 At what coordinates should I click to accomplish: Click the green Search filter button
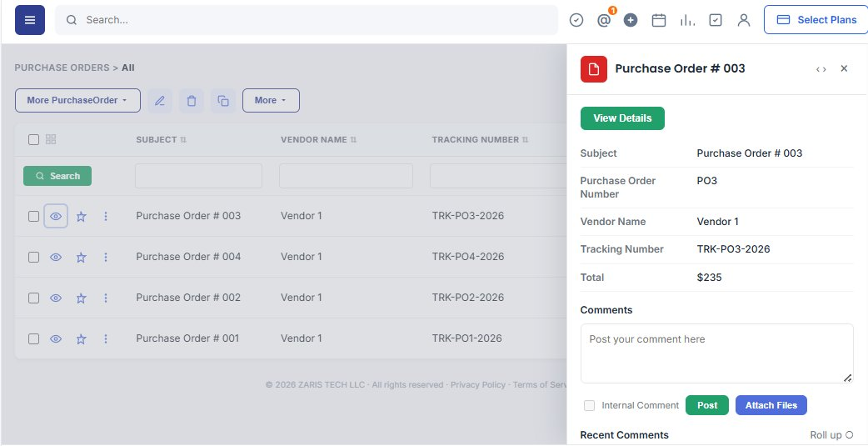(x=57, y=176)
